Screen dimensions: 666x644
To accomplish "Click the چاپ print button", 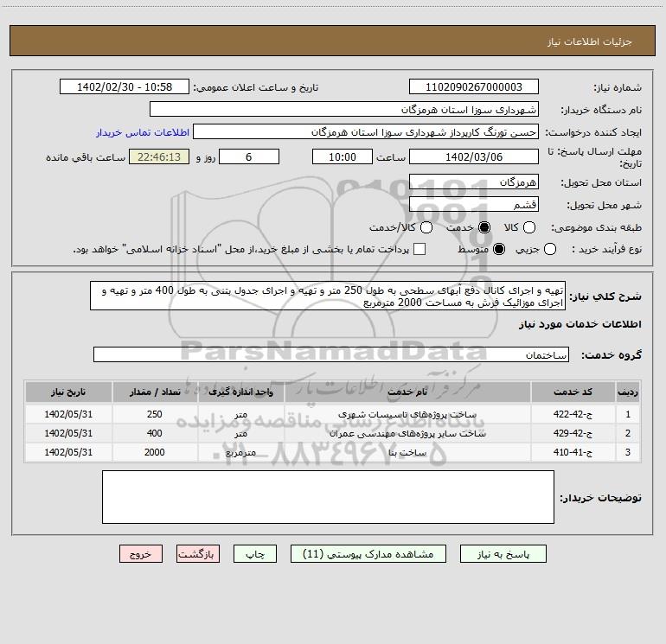I will click(255, 554).
